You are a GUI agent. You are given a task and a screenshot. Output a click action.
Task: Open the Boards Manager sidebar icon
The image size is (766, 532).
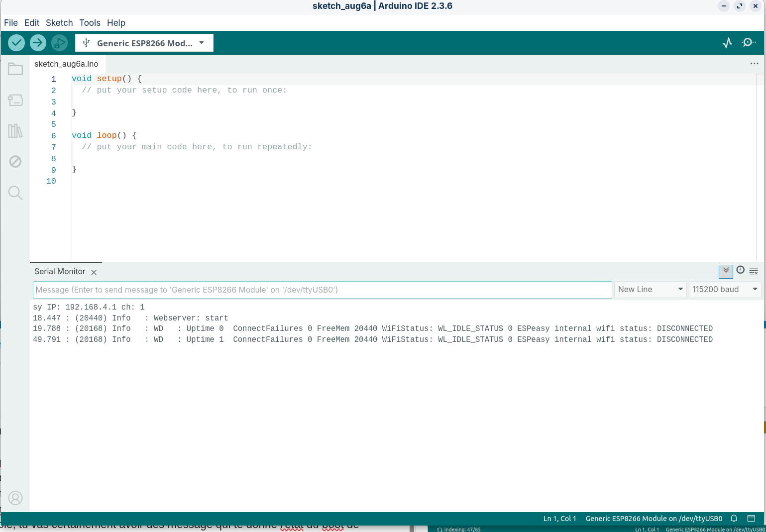(x=15, y=100)
